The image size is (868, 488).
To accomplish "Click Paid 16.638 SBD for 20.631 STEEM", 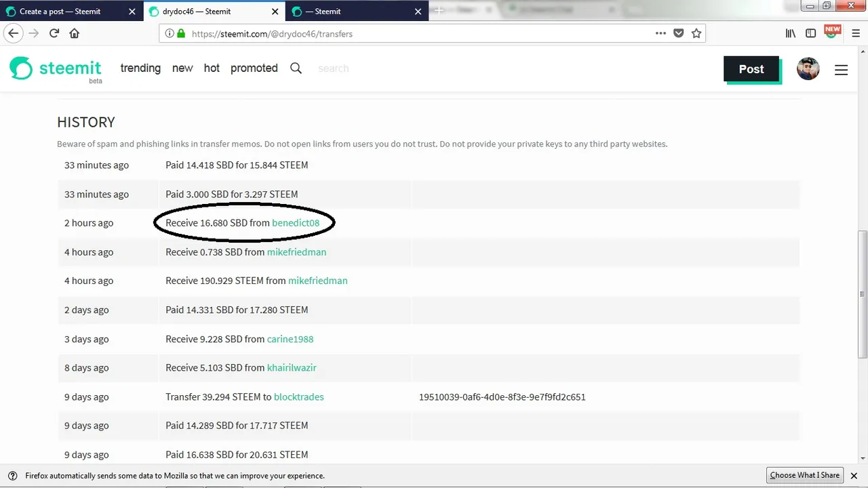I will [237, 455].
